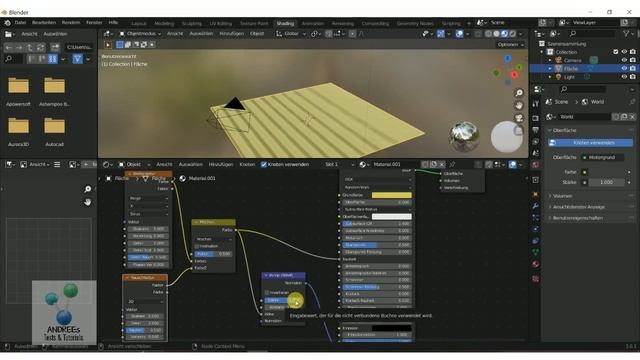This screenshot has height=360, width=640.
Task: Switch to material preview shading mode
Action: tap(504, 34)
